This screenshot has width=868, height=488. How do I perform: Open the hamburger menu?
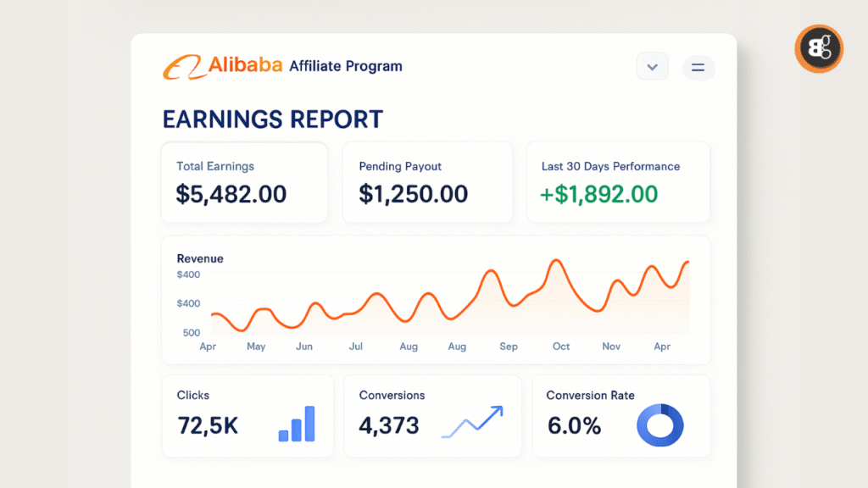click(698, 67)
